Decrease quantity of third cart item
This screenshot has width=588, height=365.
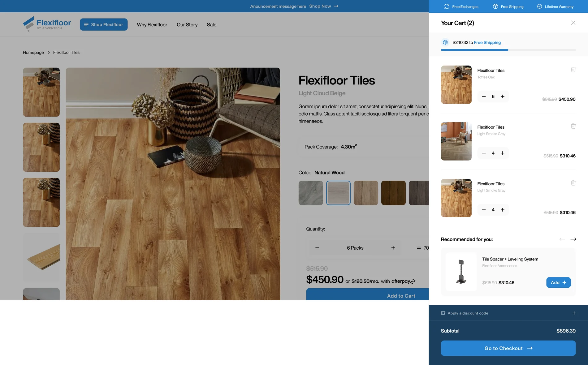coord(484,210)
